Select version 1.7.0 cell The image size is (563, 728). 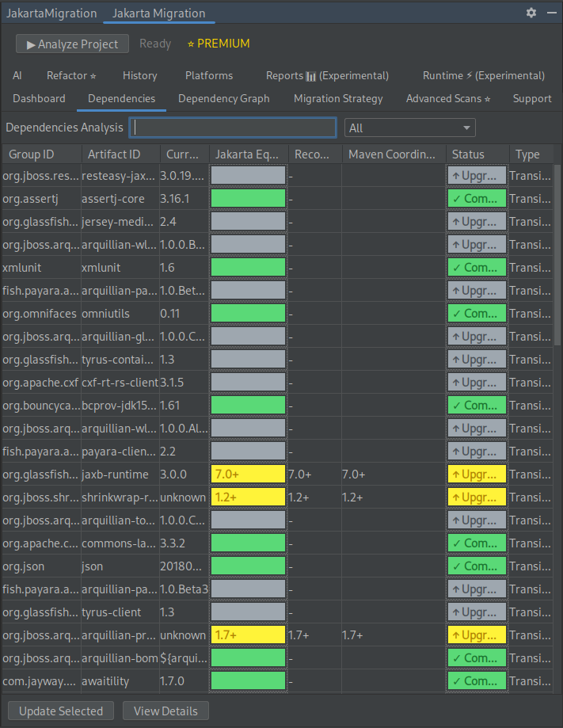pyautogui.click(x=184, y=681)
